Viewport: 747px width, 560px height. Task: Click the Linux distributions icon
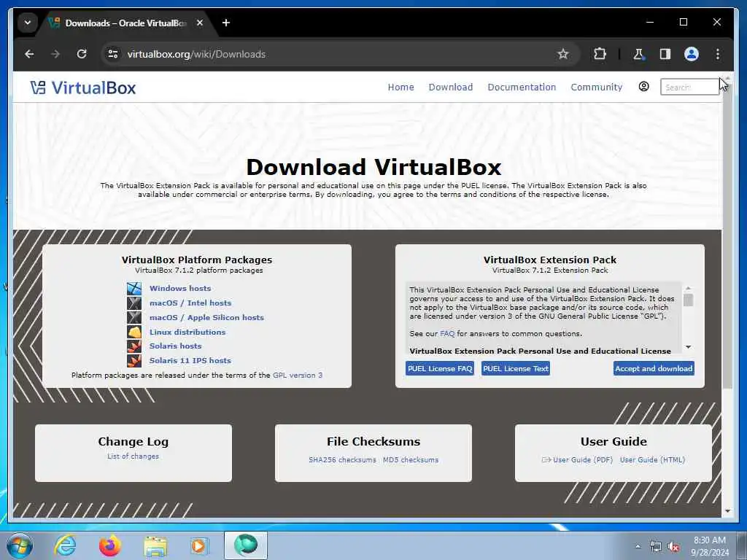point(134,332)
